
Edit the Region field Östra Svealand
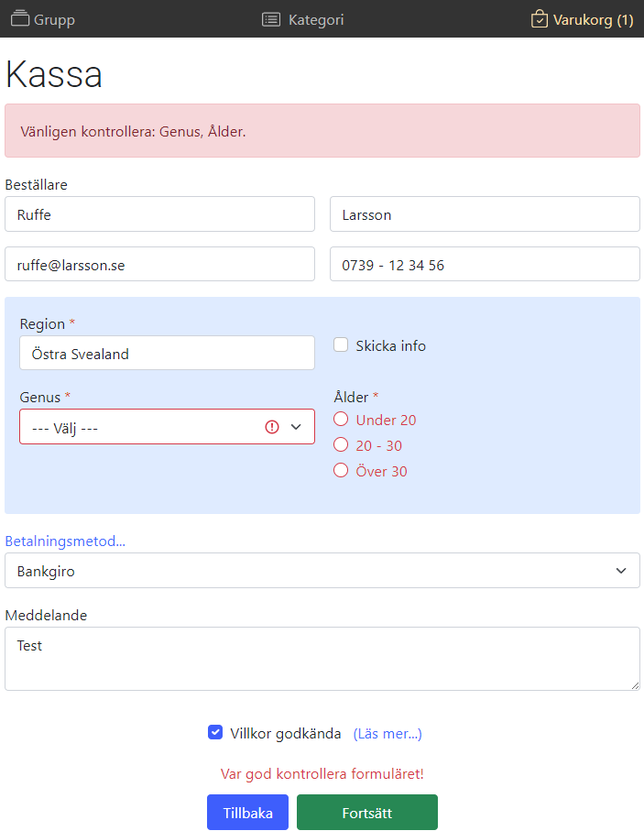point(167,354)
